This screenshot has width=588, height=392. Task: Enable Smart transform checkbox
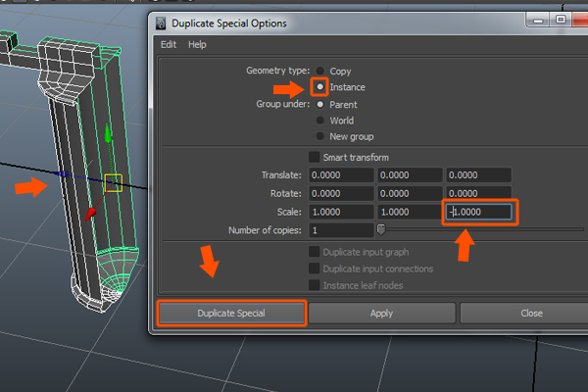click(x=314, y=157)
